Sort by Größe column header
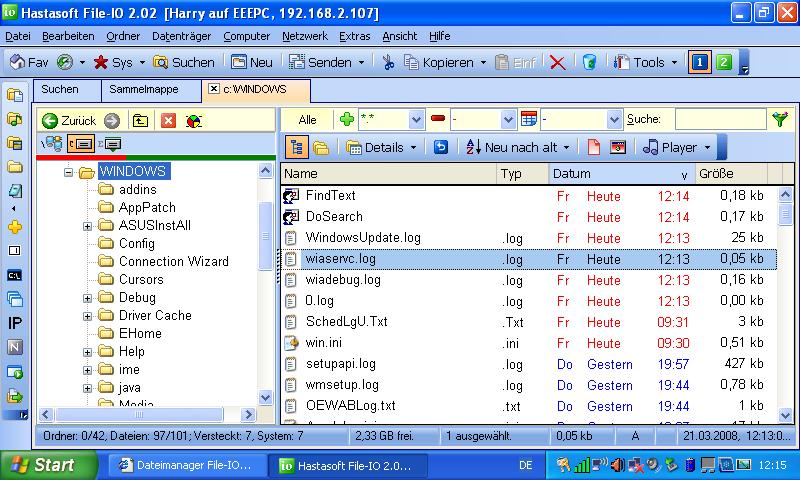 click(x=731, y=174)
